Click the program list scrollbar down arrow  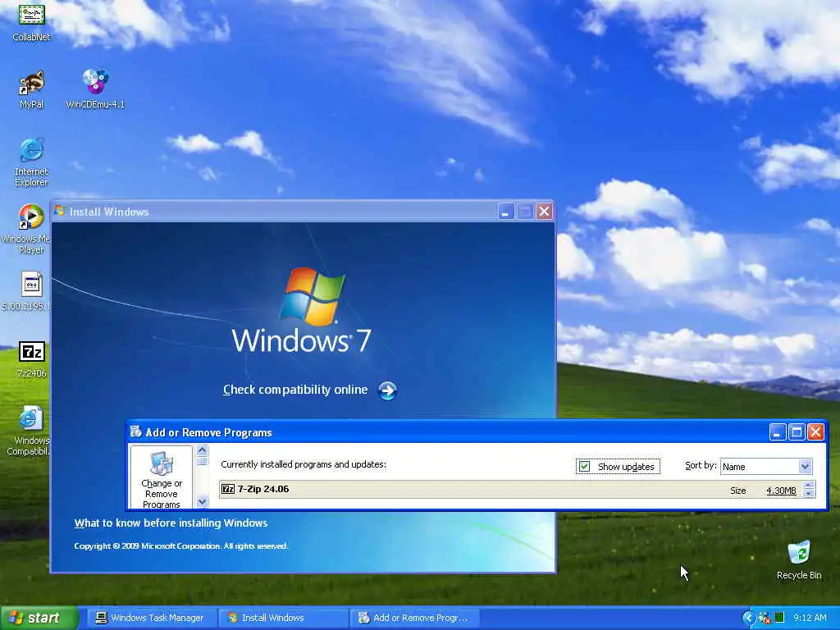click(x=202, y=501)
